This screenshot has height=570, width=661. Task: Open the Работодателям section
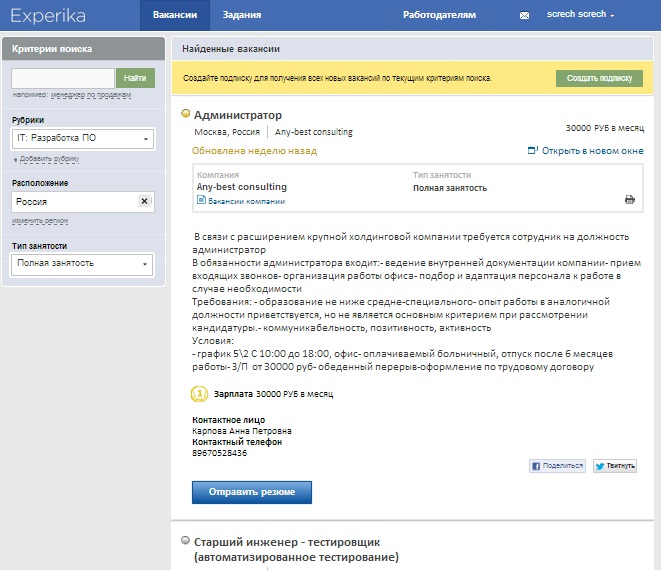tap(439, 15)
